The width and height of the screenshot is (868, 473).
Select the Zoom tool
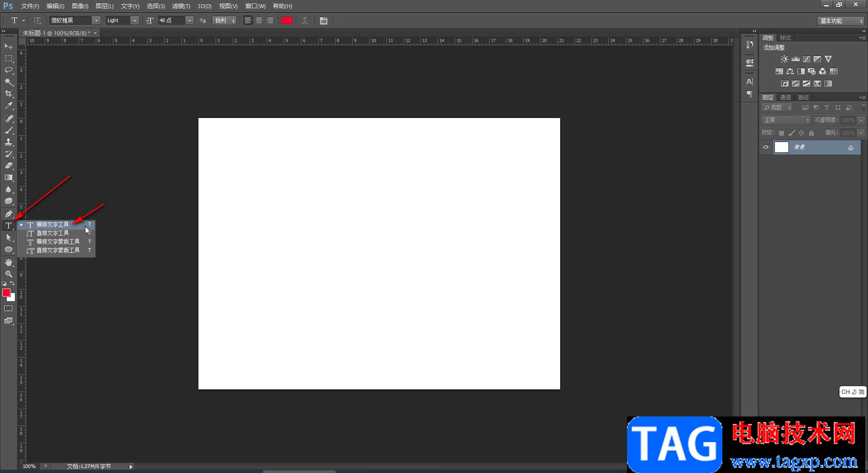tap(9, 274)
